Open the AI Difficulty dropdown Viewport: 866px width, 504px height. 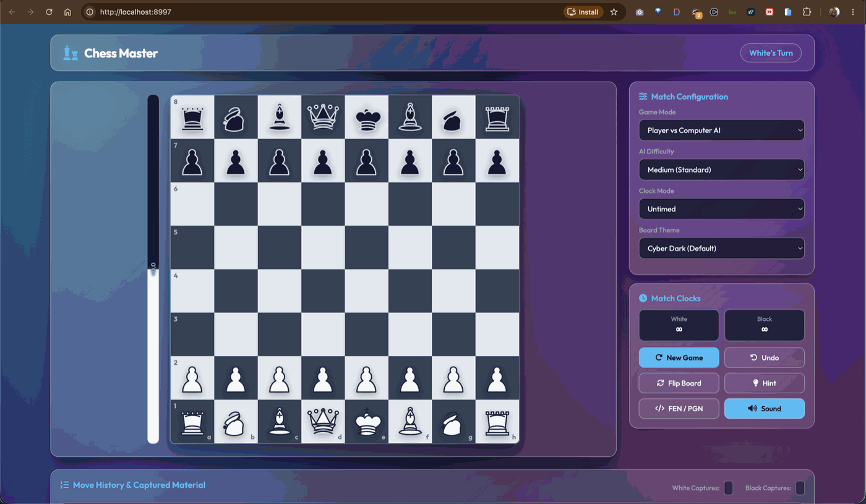(722, 169)
